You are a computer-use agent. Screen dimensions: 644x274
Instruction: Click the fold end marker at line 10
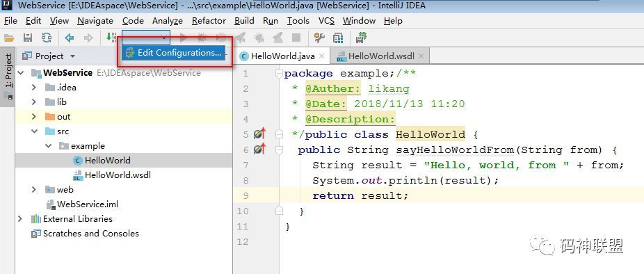[280, 211]
